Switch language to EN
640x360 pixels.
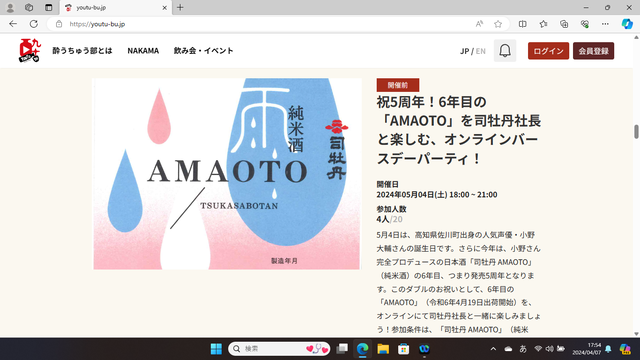click(x=480, y=51)
